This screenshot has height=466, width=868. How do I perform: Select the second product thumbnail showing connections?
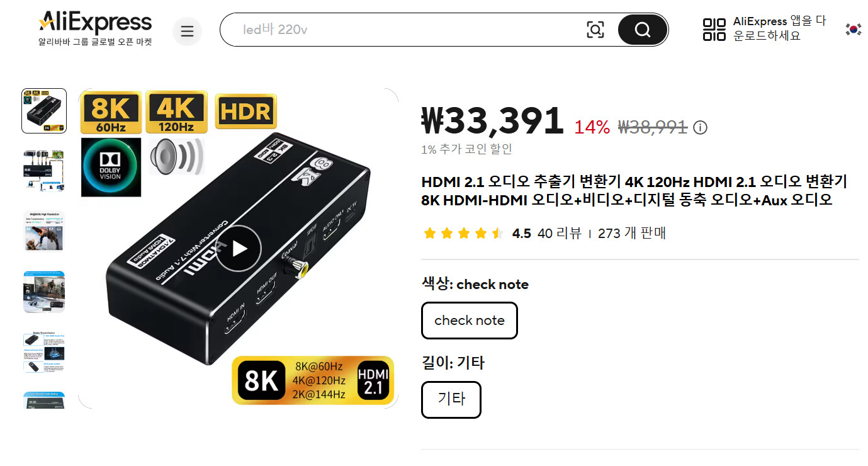pyautogui.click(x=44, y=171)
